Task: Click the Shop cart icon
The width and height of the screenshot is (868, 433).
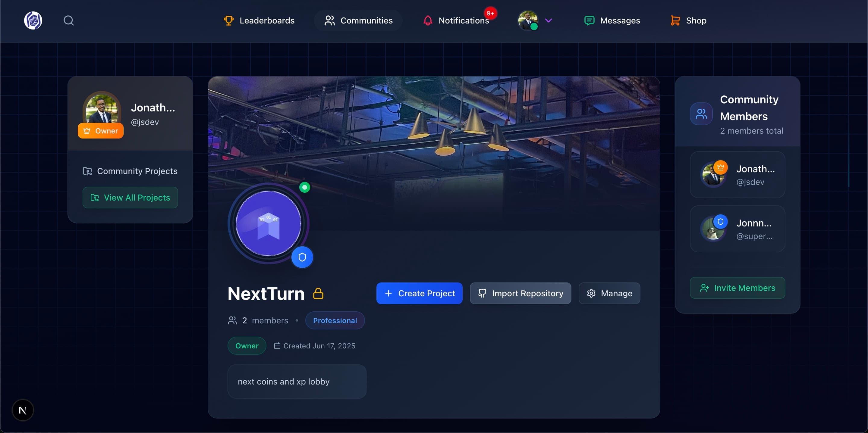Action: (x=675, y=20)
